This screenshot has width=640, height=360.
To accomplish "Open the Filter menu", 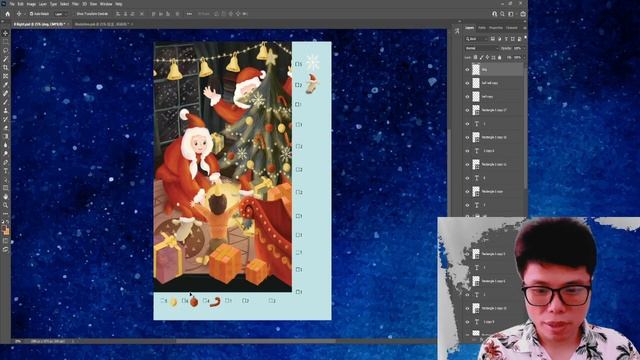I will 76,4.
